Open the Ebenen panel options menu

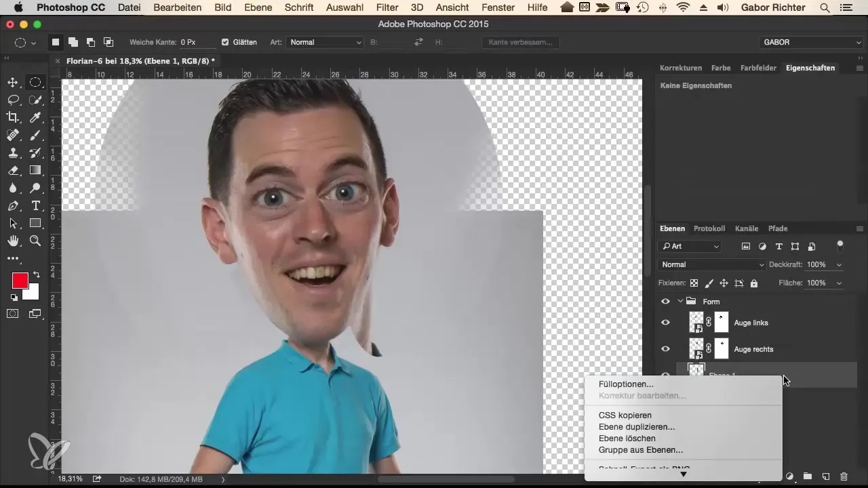pos(860,228)
